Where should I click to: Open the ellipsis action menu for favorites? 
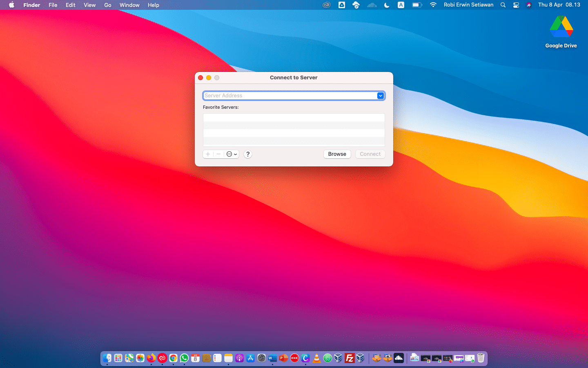(x=232, y=154)
